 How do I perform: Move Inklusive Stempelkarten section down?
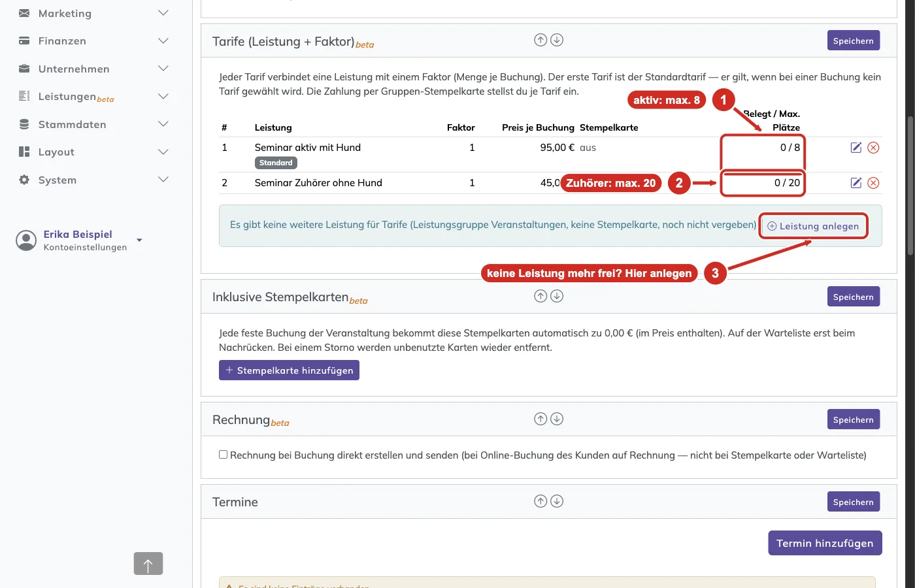point(557,296)
